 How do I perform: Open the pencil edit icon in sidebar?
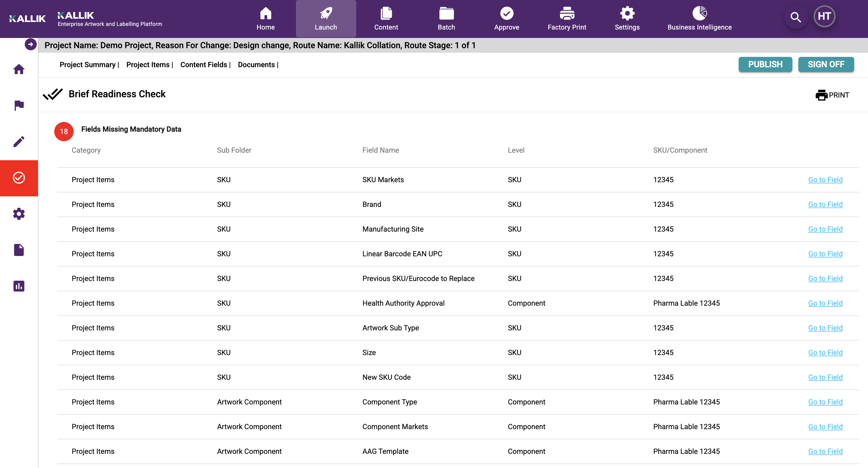(18, 142)
